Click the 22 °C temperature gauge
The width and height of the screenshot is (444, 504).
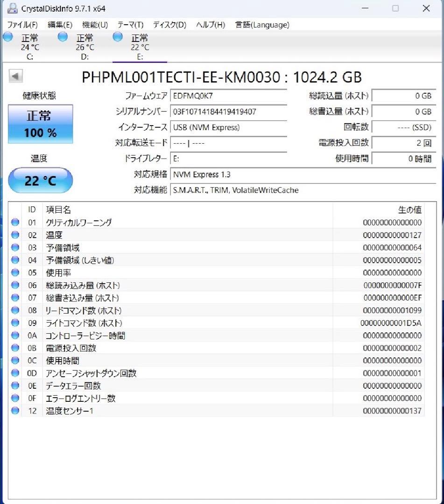(x=40, y=180)
